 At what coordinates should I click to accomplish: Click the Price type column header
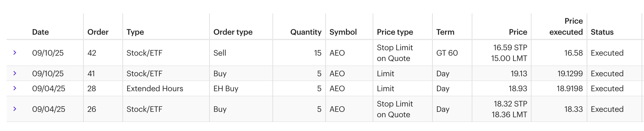pos(395,32)
